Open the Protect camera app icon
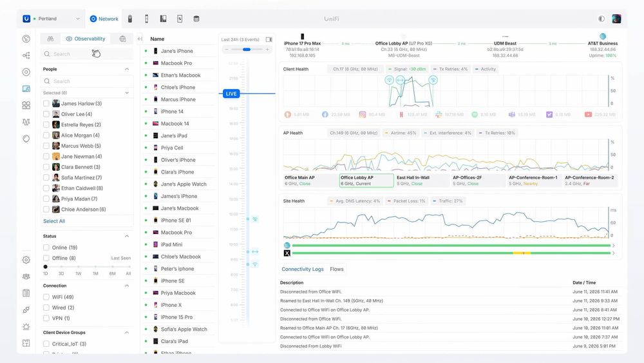 tap(130, 19)
